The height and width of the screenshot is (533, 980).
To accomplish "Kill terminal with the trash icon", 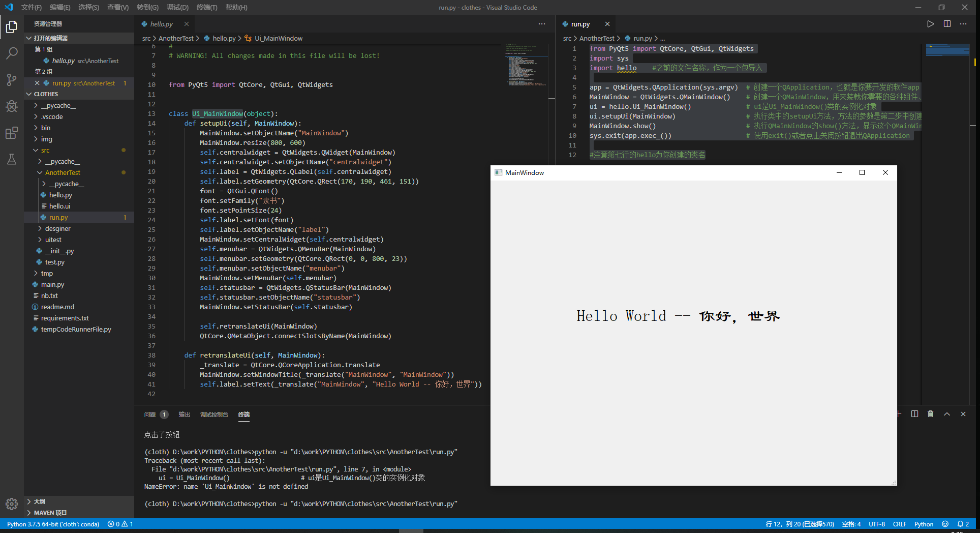I will [930, 414].
